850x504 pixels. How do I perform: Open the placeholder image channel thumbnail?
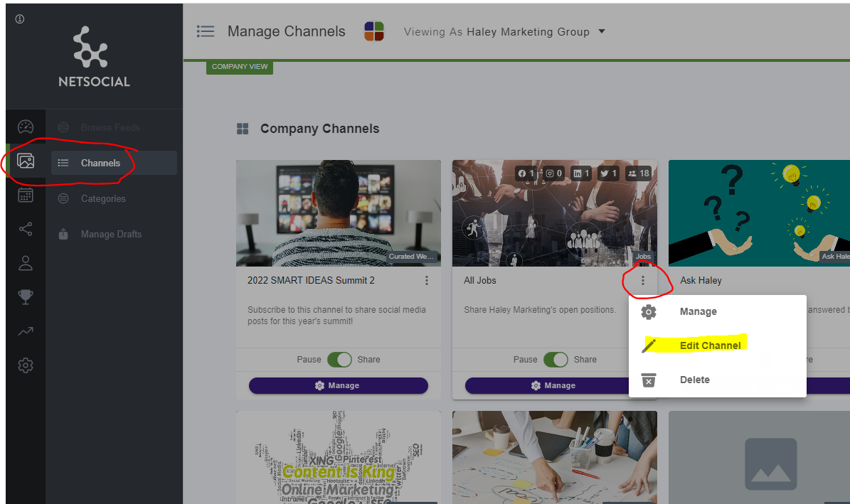pyautogui.click(x=759, y=457)
